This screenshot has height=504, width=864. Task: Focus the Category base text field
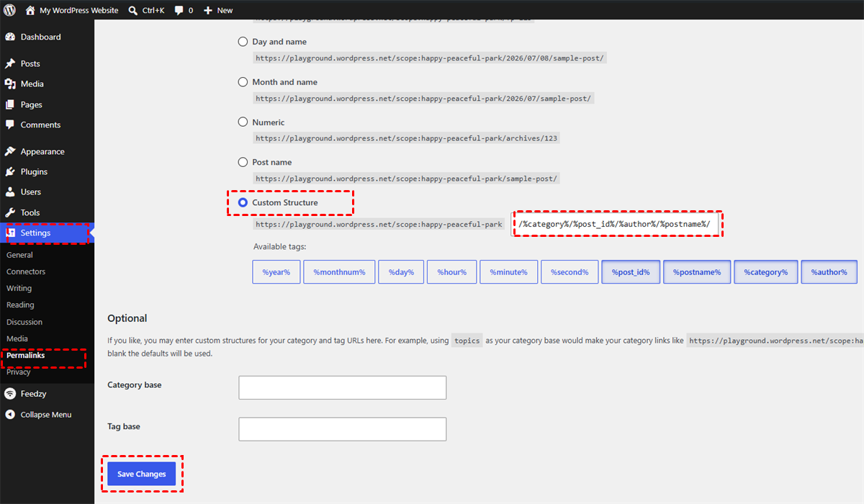[343, 387]
